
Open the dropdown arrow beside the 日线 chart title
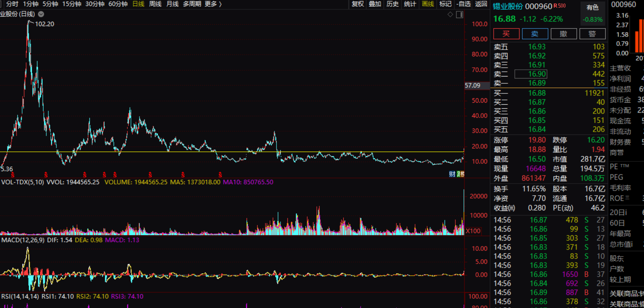[x=41, y=14]
